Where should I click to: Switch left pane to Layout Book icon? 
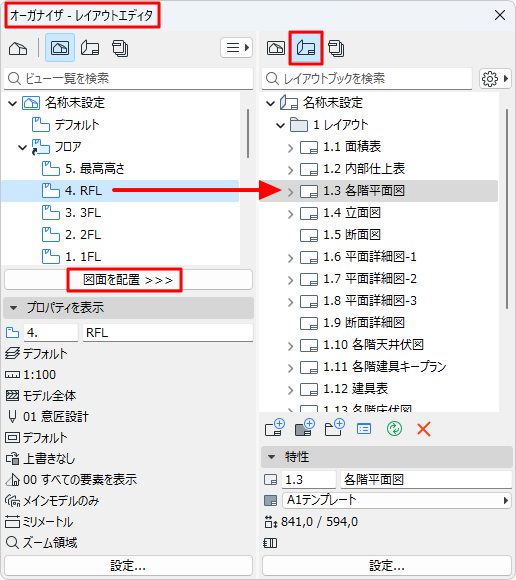pos(90,48)
